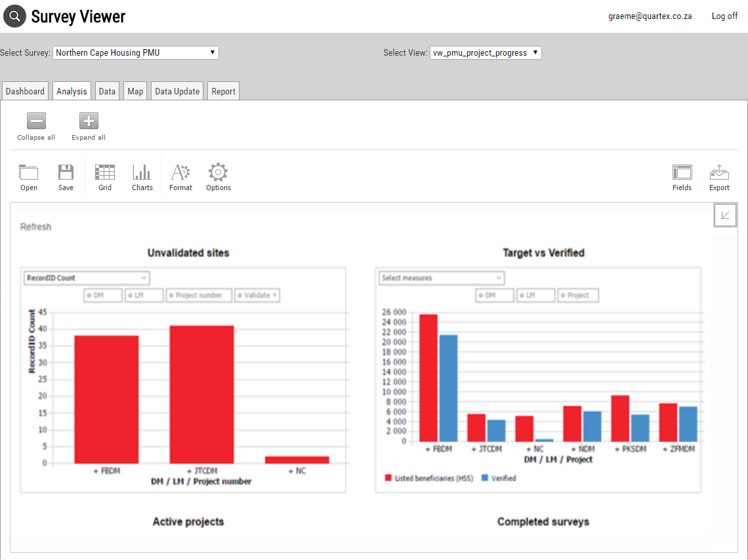Switch to Grid view icon
Screen dimensions: 748x560
click(105, 172)
